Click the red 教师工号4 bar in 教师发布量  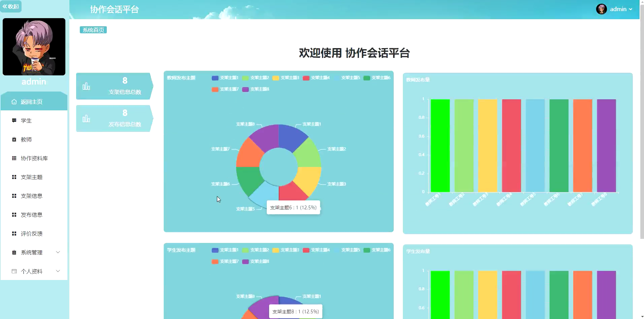511,145
